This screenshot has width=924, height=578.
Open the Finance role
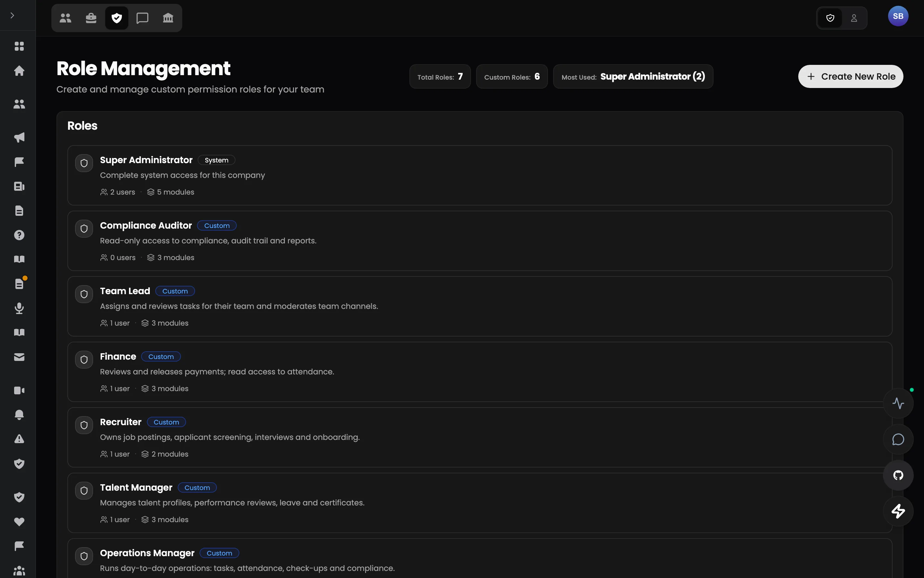pos(480,372)
